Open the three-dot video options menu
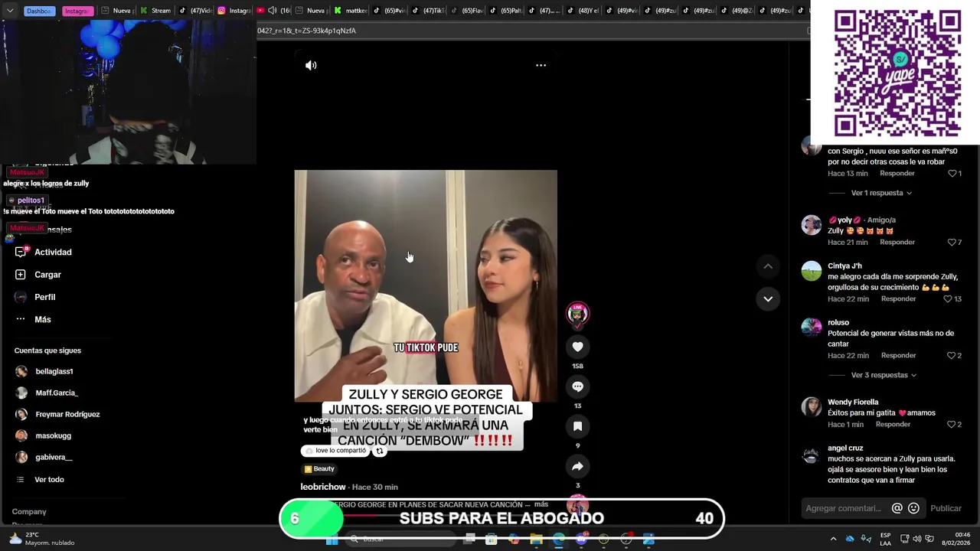Image resolution: width=980 pixels, height=551 pixels. click(x=541, y=65)
